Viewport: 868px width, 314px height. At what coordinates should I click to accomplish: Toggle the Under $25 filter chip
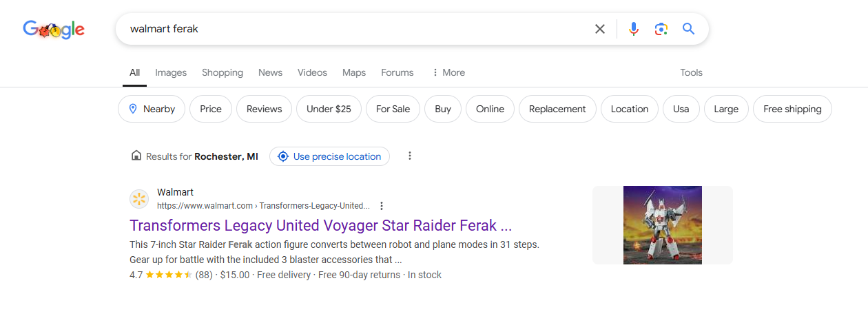(329, 109)
